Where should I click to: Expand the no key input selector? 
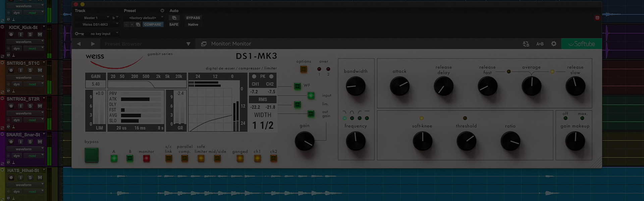(x=104, y=34)
